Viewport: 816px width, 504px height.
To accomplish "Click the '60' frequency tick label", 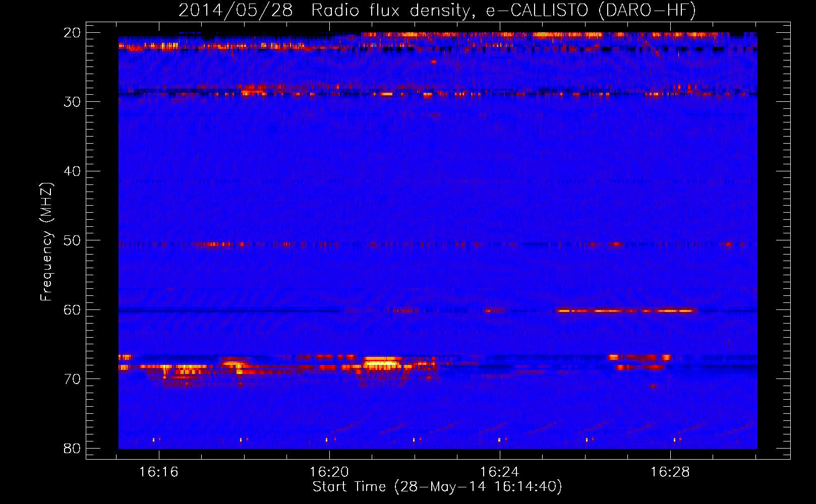I will (x=72, y=310).
